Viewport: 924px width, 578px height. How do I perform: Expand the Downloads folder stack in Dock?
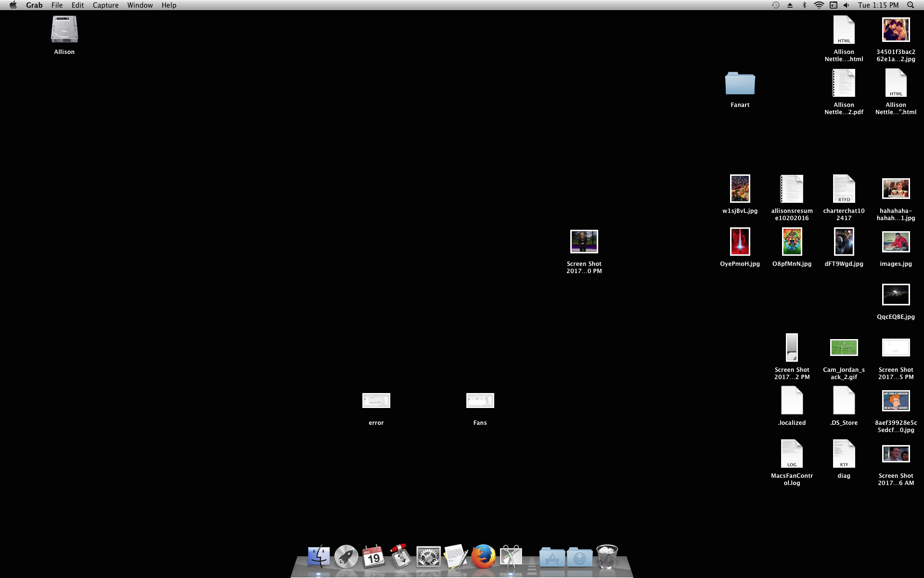click(579, 558)
